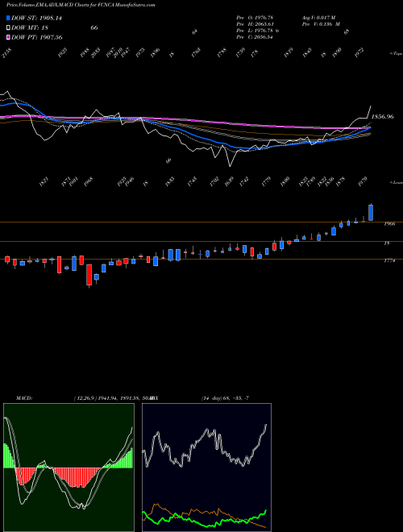The height and width of the screenshot is (532, 403).
Task: Click the lowest red candlestick in the price chart
Action: click(x=89, y=276)
